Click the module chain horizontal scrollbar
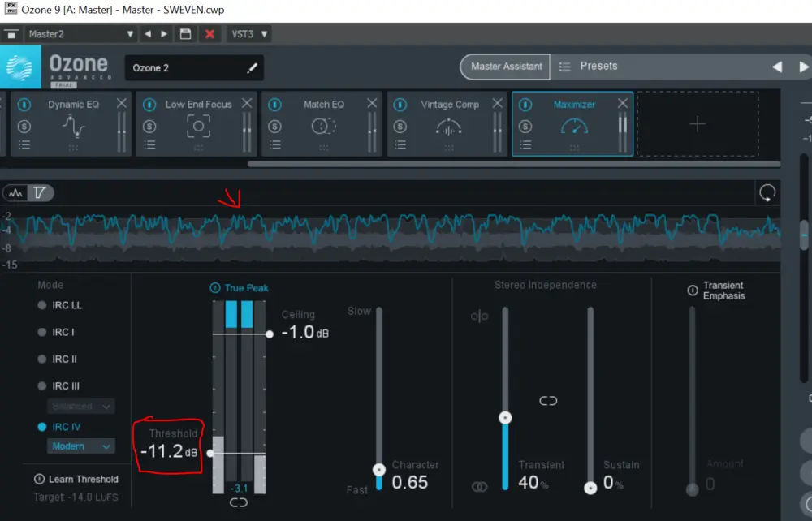812x521 pixels. pyautogui.click(x=514, y=164)
